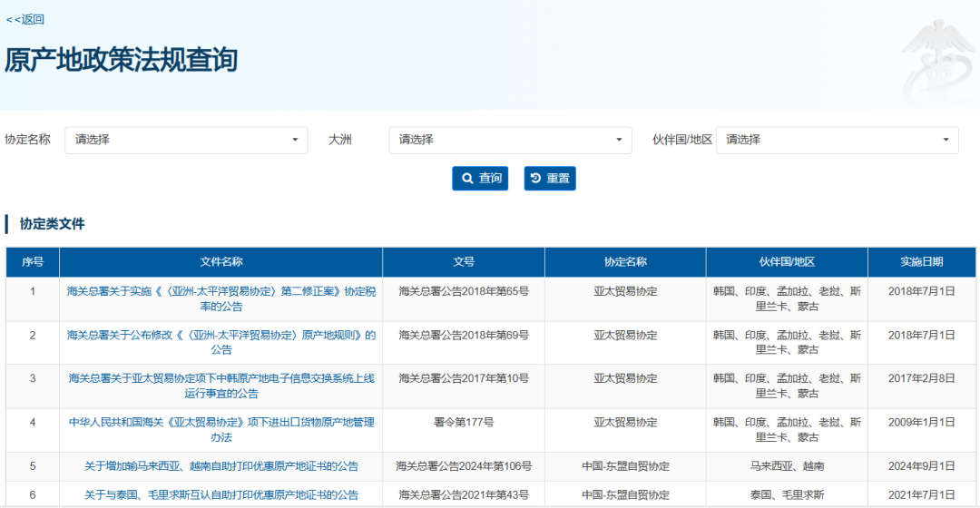Open the 伙伴国/地区 dropdown
The width and height of the screenshot is (980, 508).
click(837, 140)
